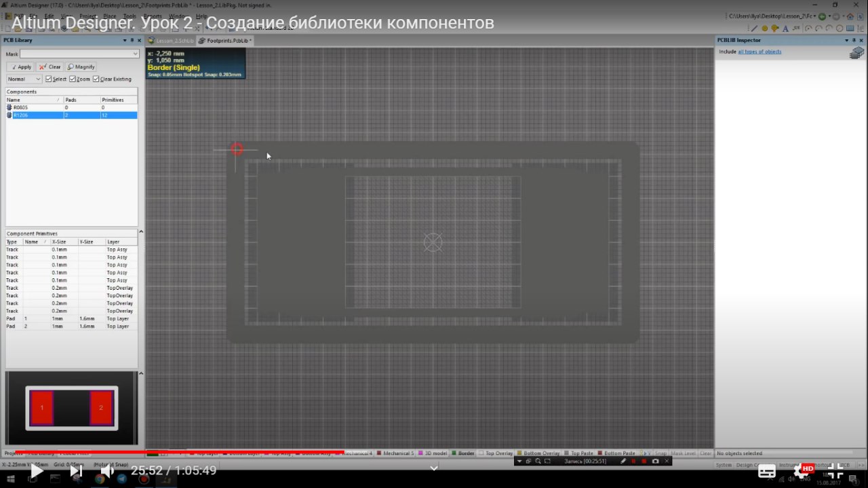Play the video
Viewport: 868px width, 488px height.
37,470
